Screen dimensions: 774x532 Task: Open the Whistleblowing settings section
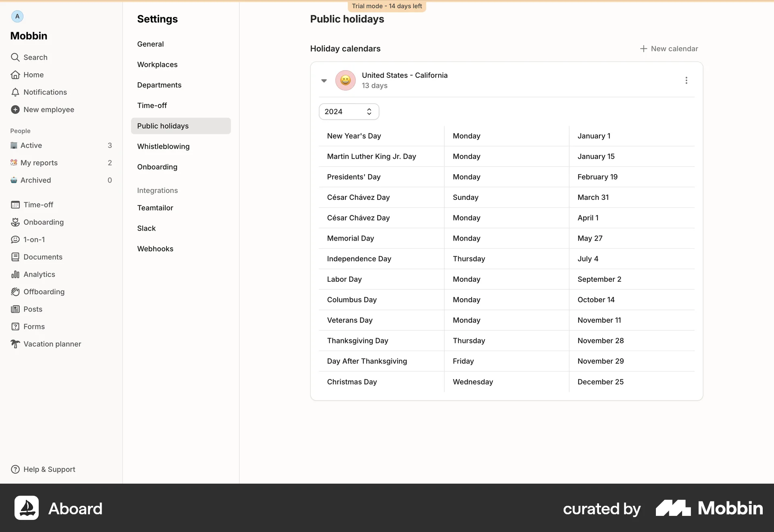pos(163,146)
